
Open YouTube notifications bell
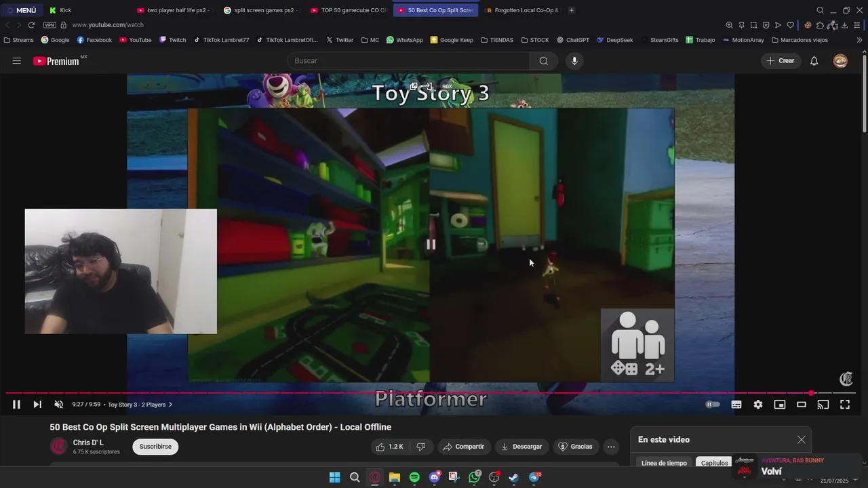point(814,61)
